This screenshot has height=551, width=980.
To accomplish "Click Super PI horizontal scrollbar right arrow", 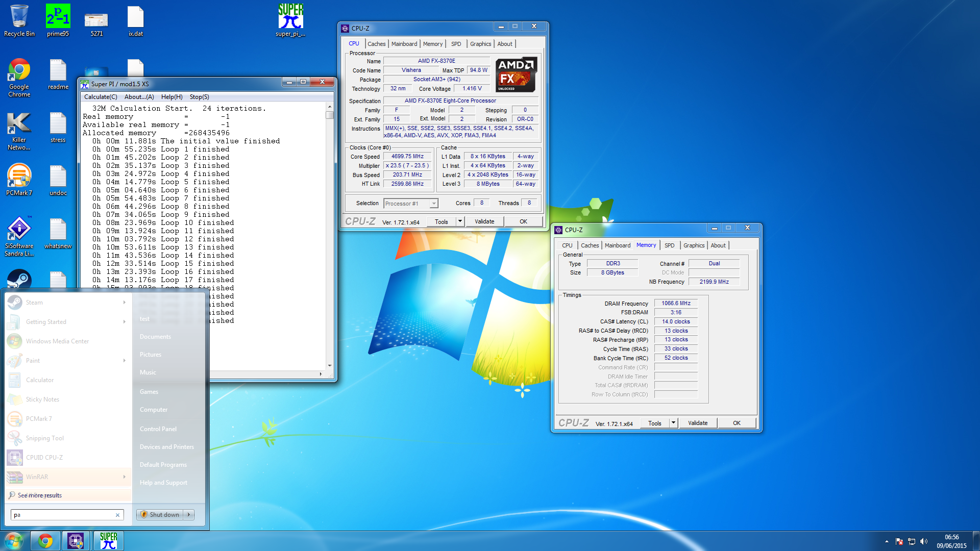I will click(321, 374).
